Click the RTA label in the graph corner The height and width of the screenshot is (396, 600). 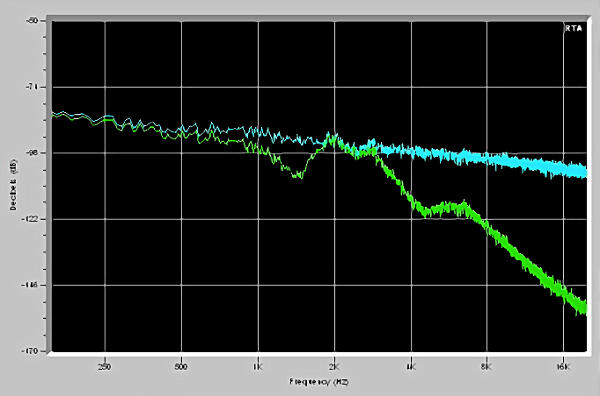click(574, 28)
